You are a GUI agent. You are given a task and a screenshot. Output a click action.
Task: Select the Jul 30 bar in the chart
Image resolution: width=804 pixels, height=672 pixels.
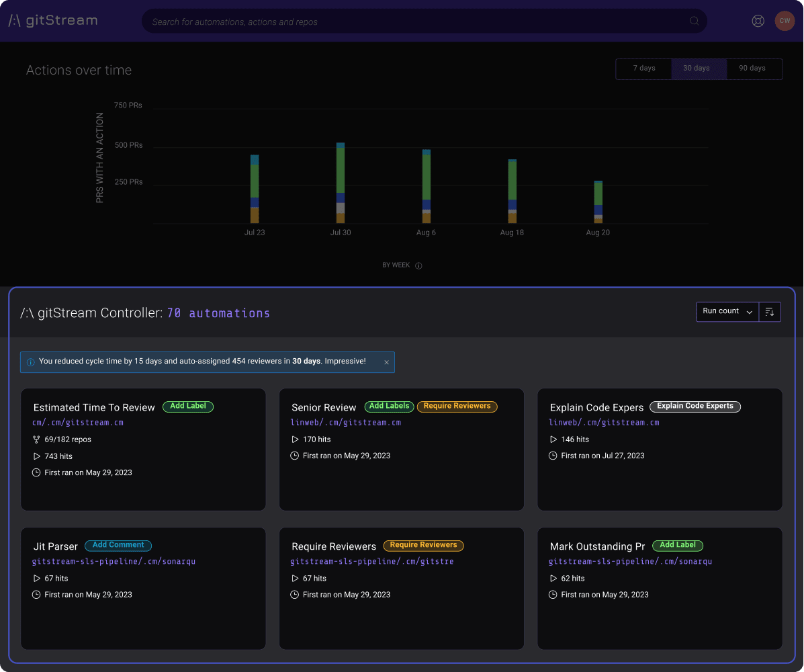point(340,181)
